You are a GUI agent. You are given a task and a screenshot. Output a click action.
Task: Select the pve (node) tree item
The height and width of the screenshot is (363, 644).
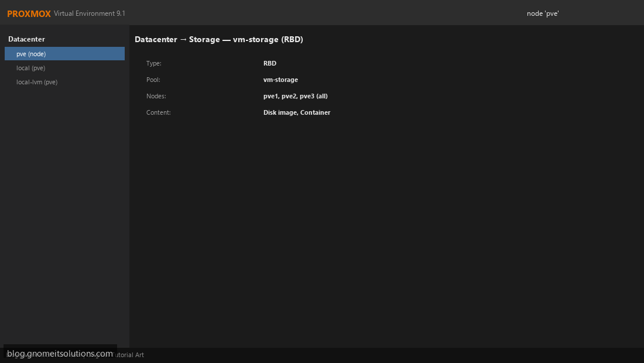pos(64,54)
